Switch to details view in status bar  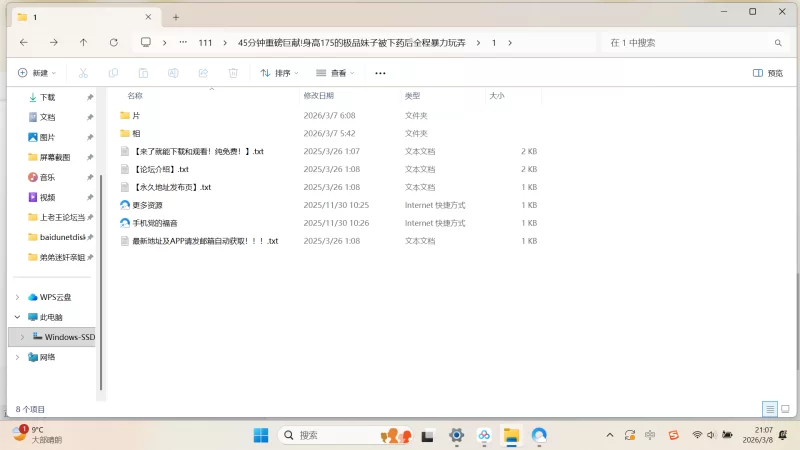pyautogui.click(x=770, y=409)
